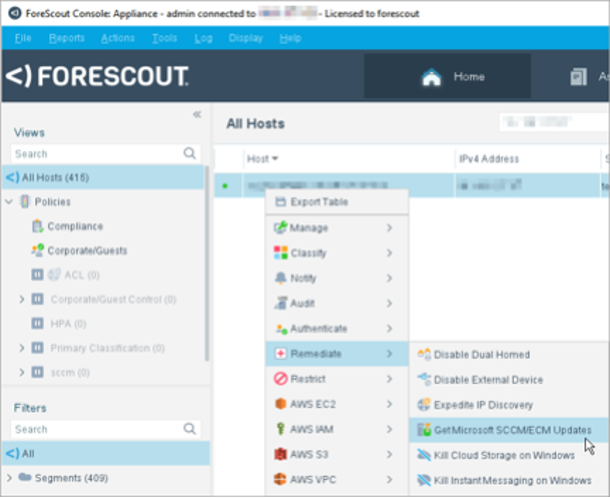Open the Audit submenu
Viewport: 610px width, 498px height.
click(x=337, y=303)
